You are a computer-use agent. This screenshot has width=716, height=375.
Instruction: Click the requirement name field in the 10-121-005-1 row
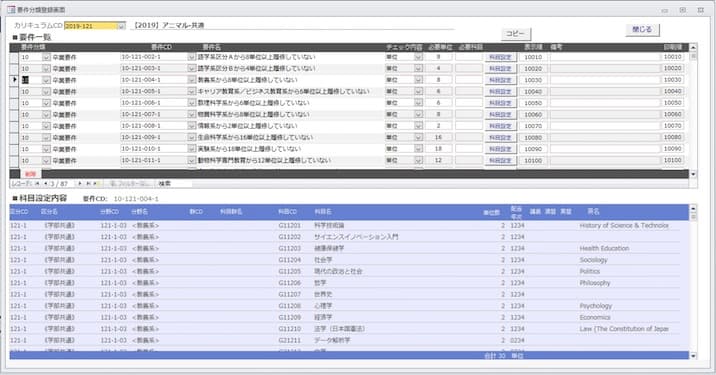pyautogui.click(x=290, y=91)
